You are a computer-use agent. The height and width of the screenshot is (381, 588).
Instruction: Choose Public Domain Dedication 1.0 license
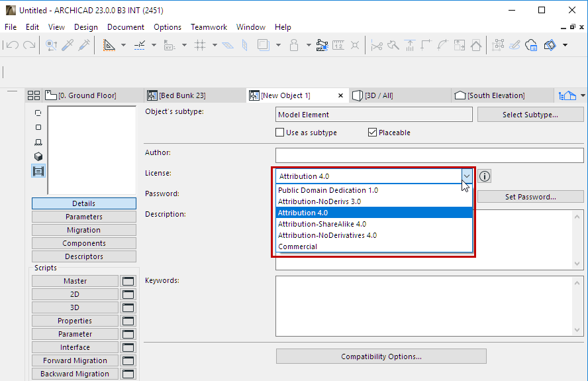(x=374, y=190)
